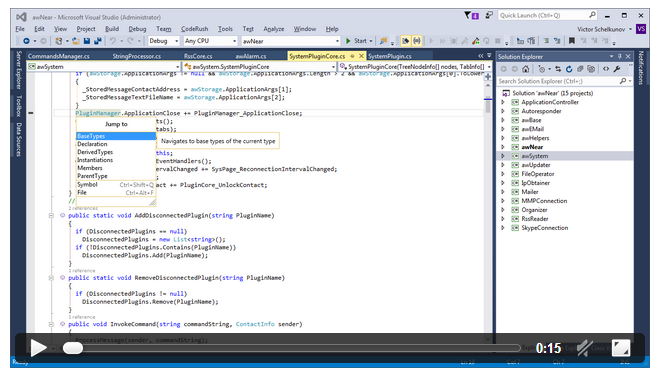The height and width of the screenshot is (375, 659).
Task: Click the feedback icon next to Quick Launch
Action: point(489,15)
